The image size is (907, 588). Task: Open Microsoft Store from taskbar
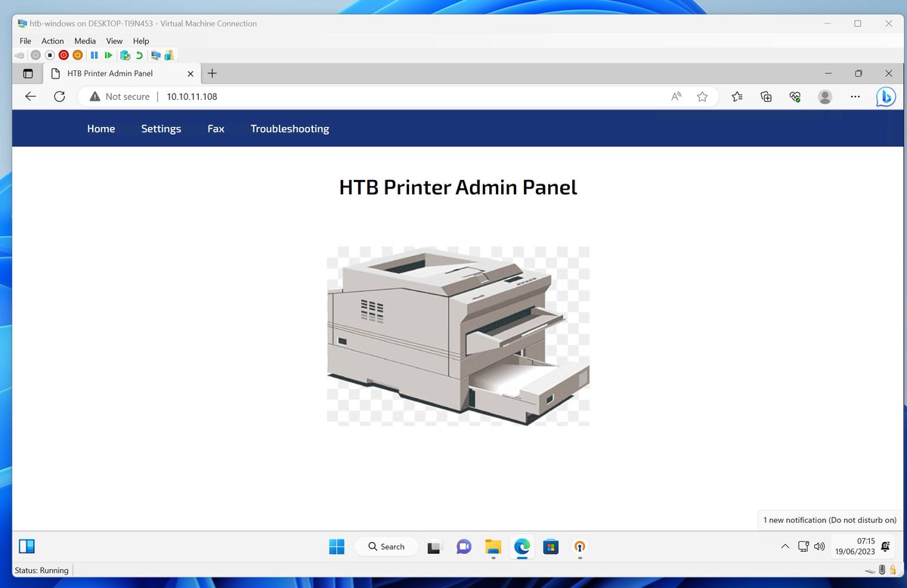551,546
